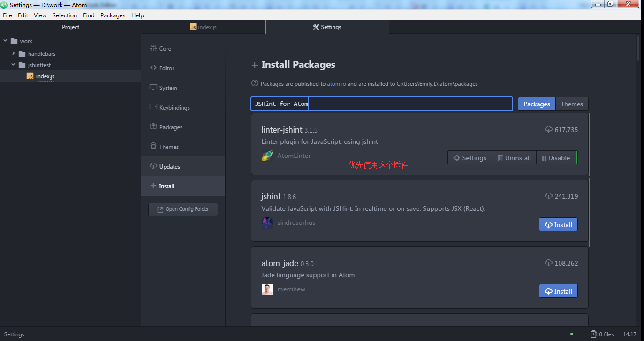Uninstall the linter-jshint package
644x341 pixels.
pyautogui.click(x=514, y=158)
